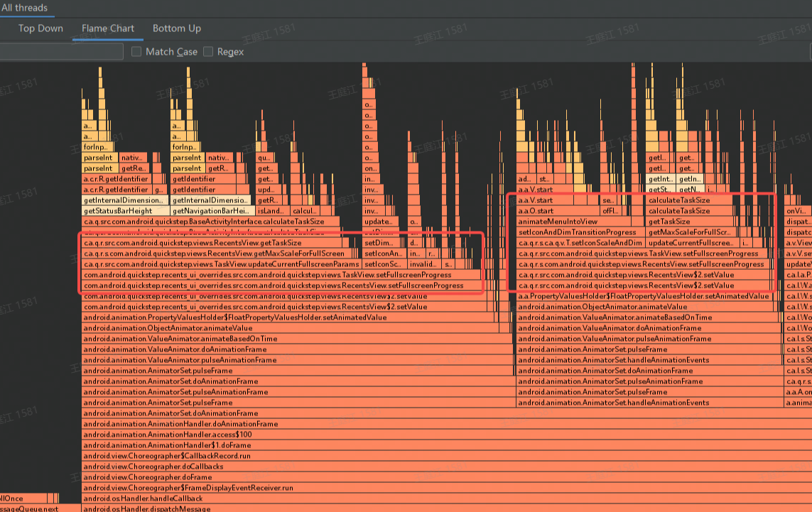Click AnimationHandler.doAnimationFrame frame

pos(447,424)
